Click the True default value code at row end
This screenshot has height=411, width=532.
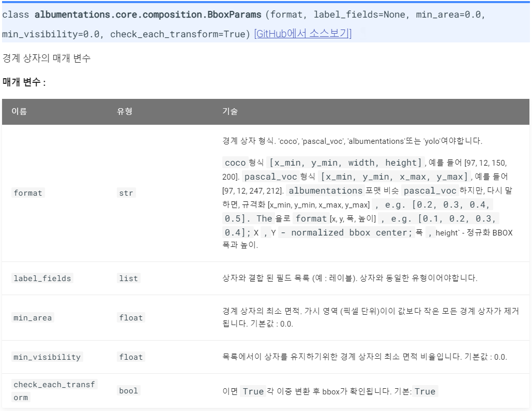[425, 391]
